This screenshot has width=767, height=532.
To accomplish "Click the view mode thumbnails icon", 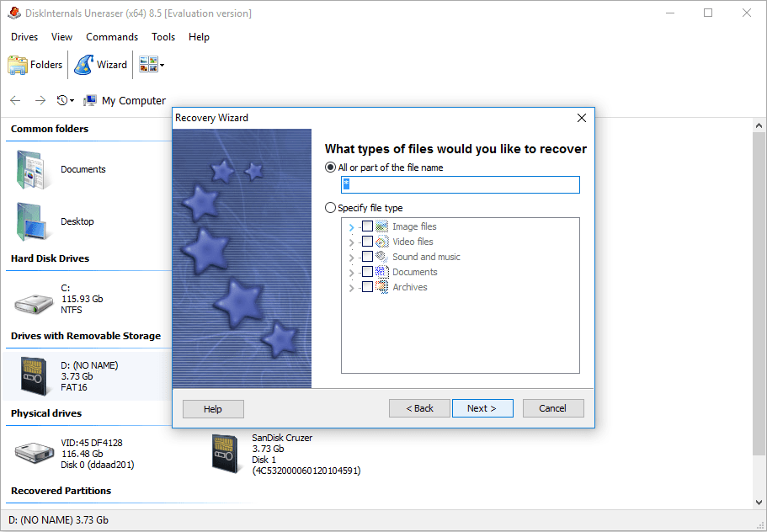I will click(148, 65).
